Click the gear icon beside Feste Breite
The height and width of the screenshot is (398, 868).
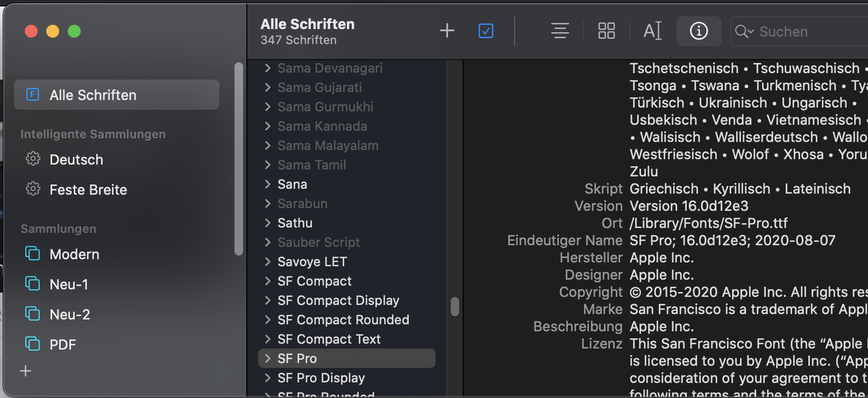[x=33, y=189]
